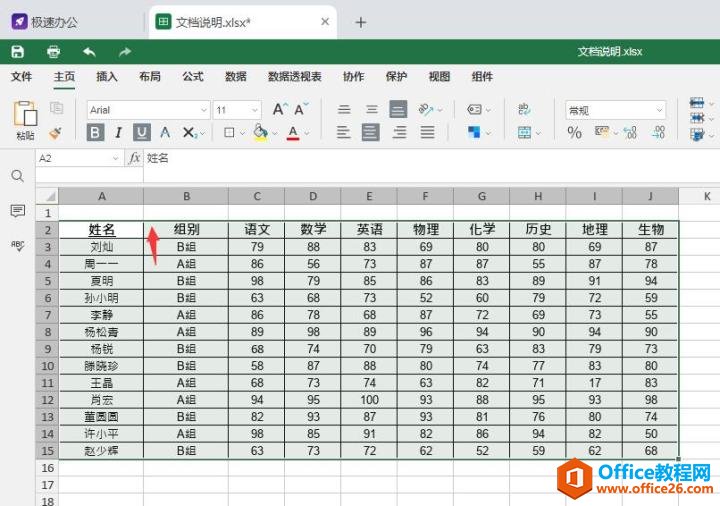Decrease decimal places

point(659,133)
